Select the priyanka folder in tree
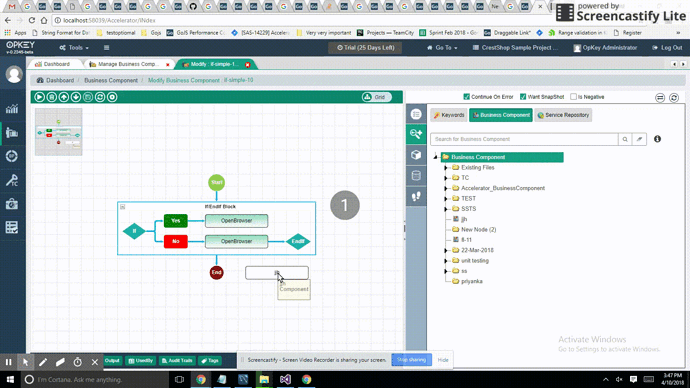Image resolution: width=690 pixels, height=388 pixels. 472,282
